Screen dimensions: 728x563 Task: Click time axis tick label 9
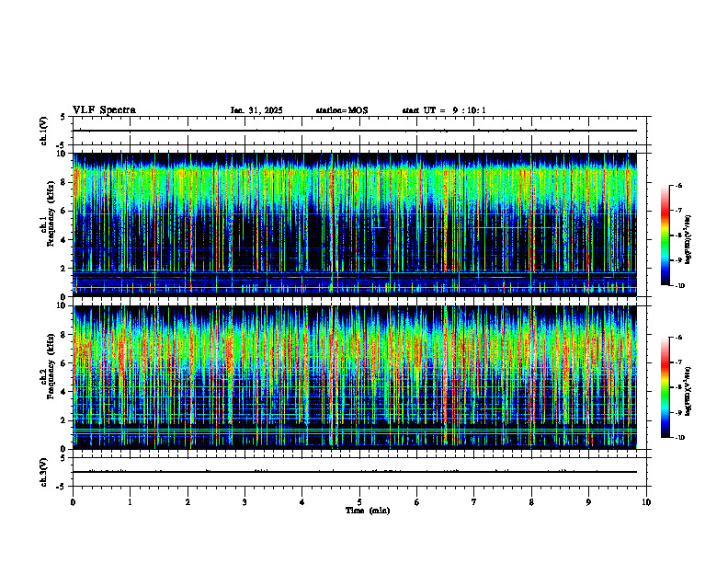click(x=588, y=502)
